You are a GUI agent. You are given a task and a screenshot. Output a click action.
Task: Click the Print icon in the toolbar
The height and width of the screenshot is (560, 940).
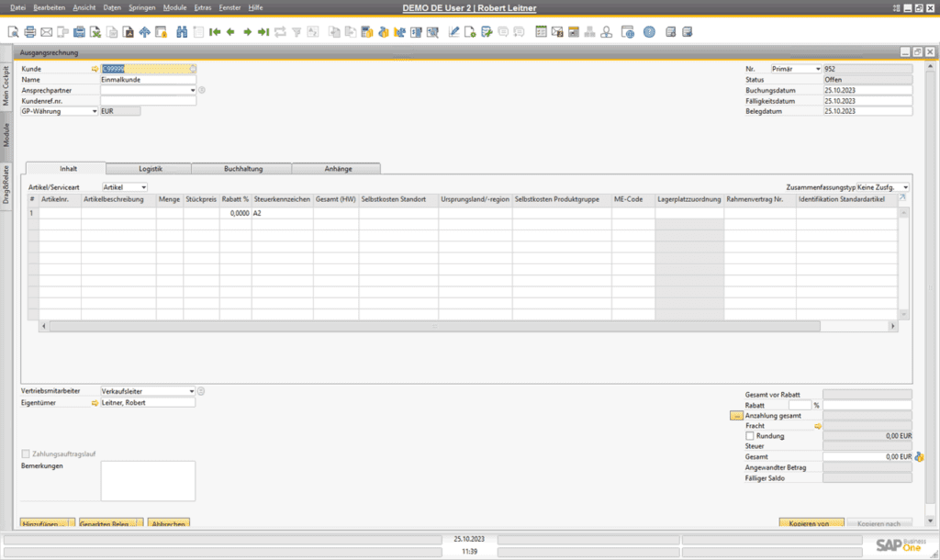pos(30,32)
